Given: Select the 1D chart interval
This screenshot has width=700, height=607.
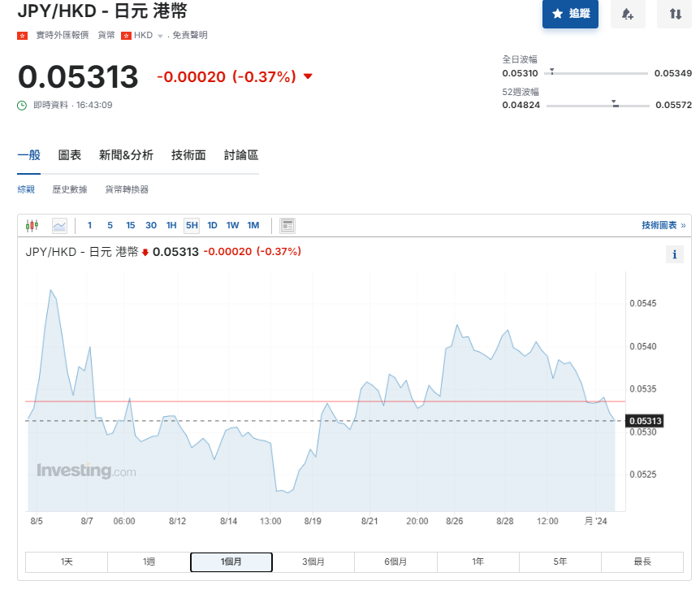Looking at the screenshot, I should pyautogui.click(x=212, y=225).
